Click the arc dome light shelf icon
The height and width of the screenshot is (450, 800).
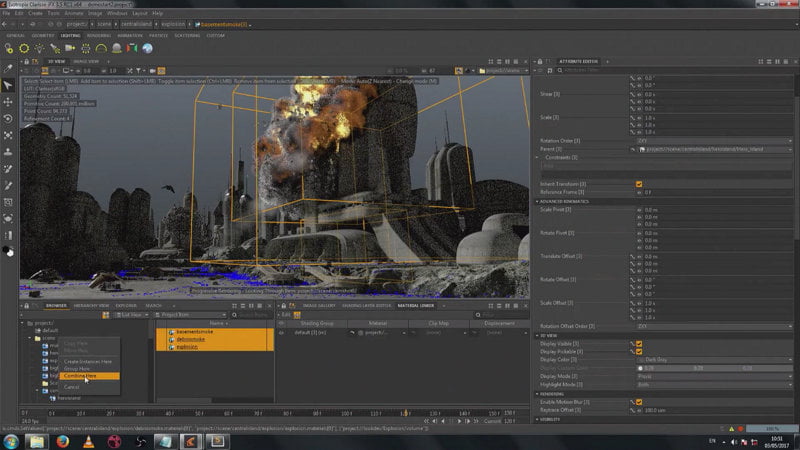[101, 48]
